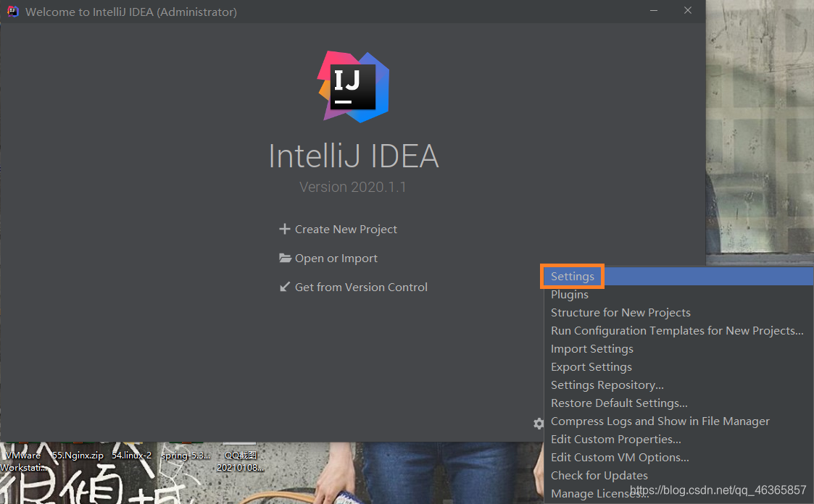Select the 55.Nginx.zip desktop file

tap(78, 455)
